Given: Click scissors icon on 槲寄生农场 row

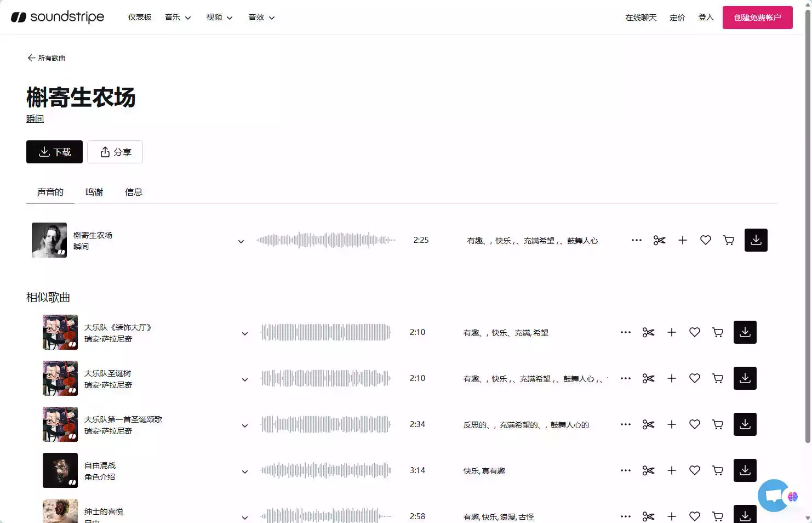Looking at the screenshot, I should [659, 240].
